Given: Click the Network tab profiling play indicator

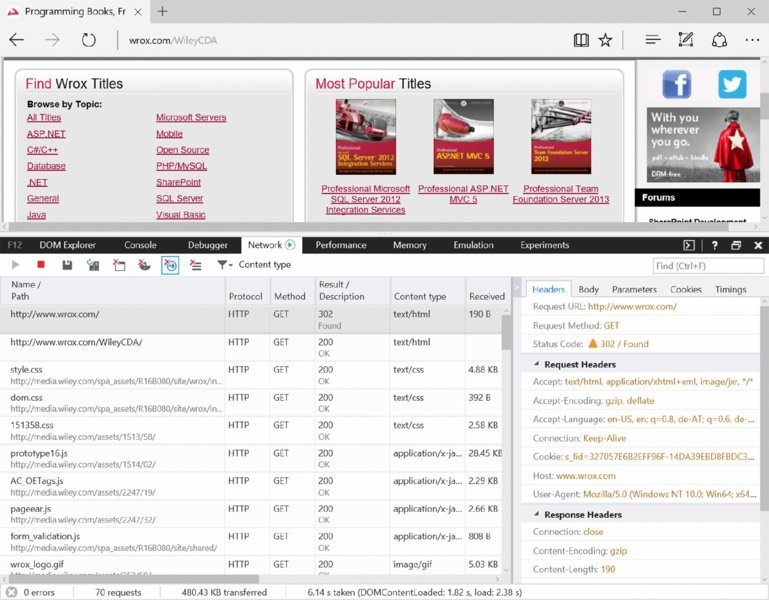Looking at the screenshot, I should [290, 245].
